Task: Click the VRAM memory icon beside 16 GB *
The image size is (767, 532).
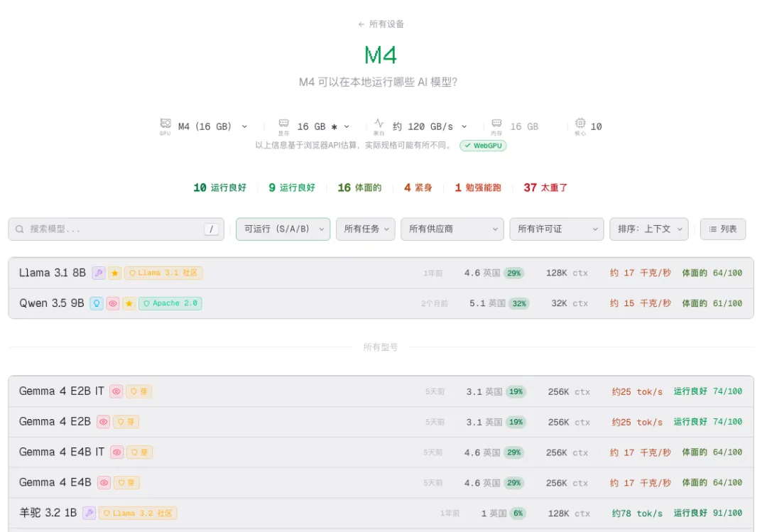Action: coord(283,124)
